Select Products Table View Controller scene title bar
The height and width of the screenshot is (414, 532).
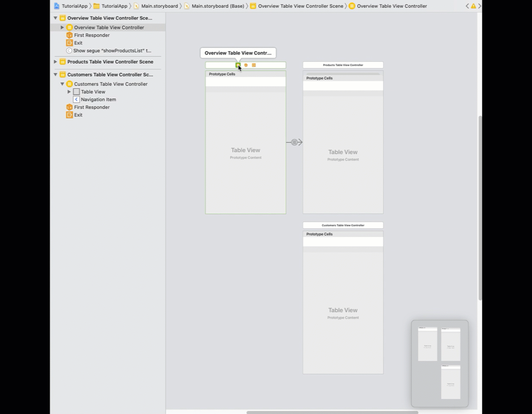click(x=343, y=65)
